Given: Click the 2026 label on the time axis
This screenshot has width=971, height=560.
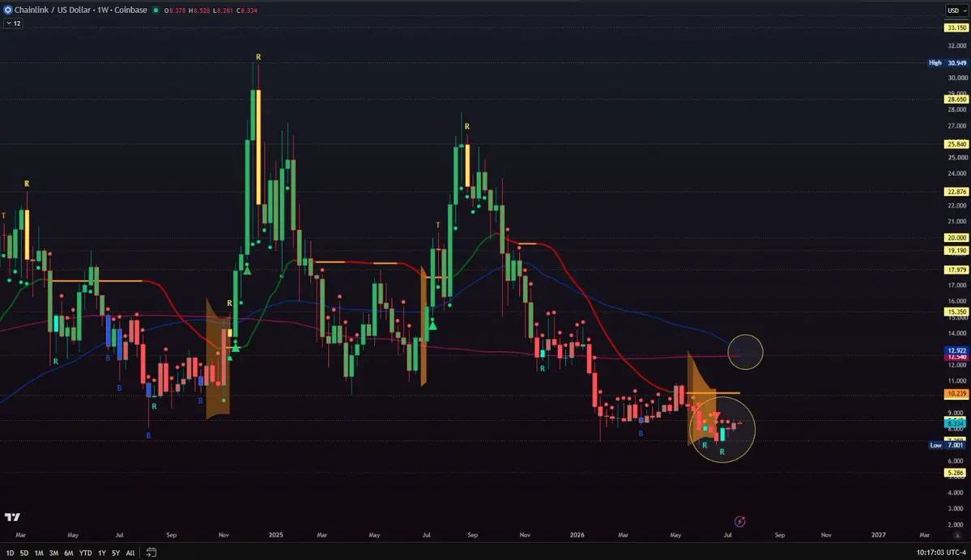Looking at the screenshot, I should click(577, 535).
